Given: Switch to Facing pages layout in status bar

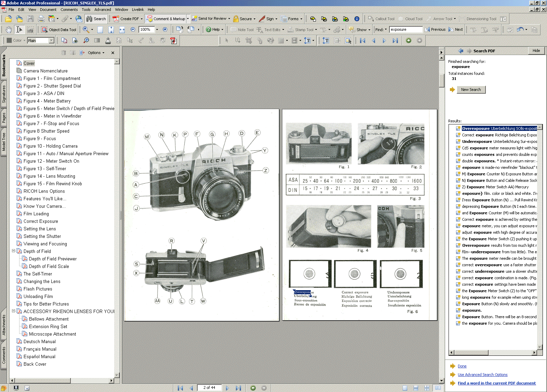Looking at the screenshot, I should pos(438,388).
